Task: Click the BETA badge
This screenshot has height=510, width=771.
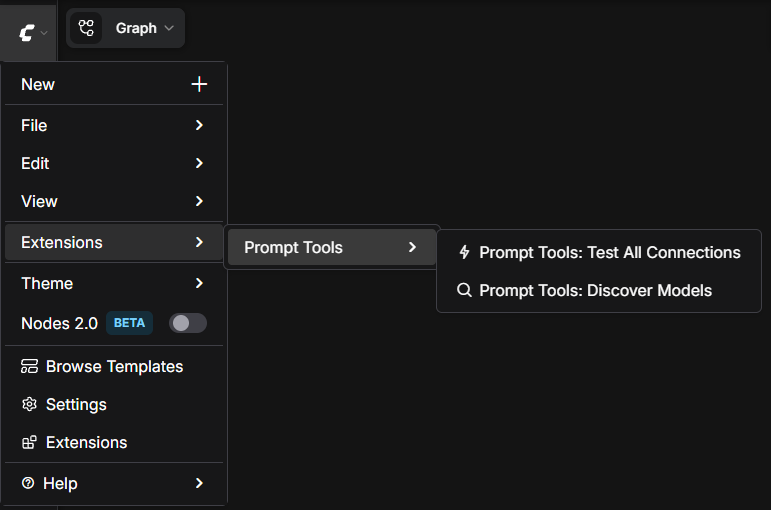Action: coord(129,323)
